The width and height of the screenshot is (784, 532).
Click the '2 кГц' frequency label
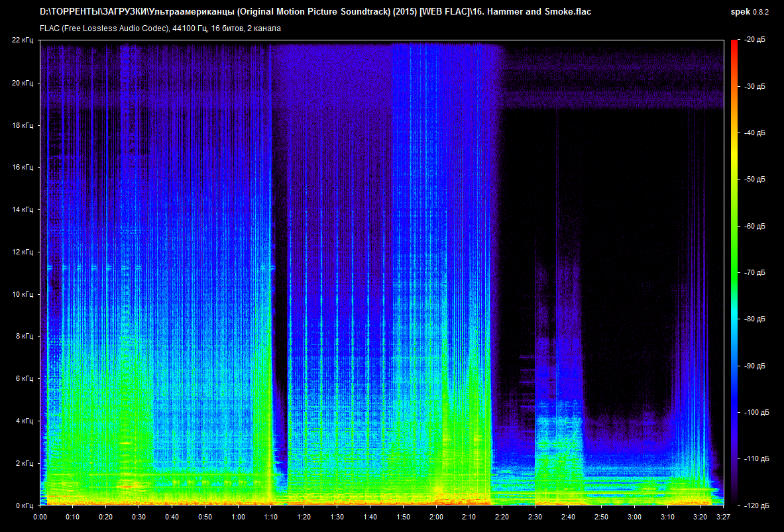[24, 463]
